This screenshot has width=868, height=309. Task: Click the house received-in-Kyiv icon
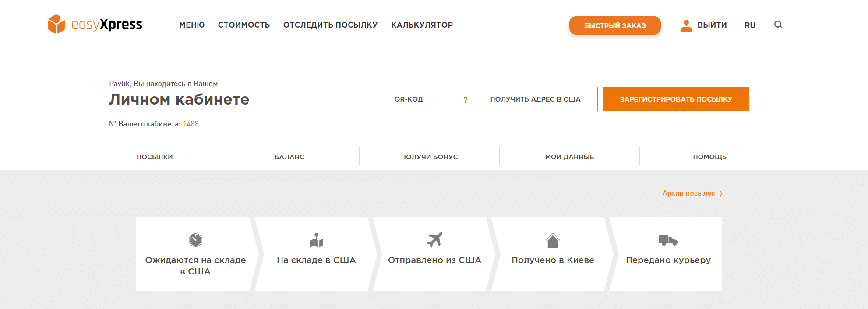click(x=553, y=240)
